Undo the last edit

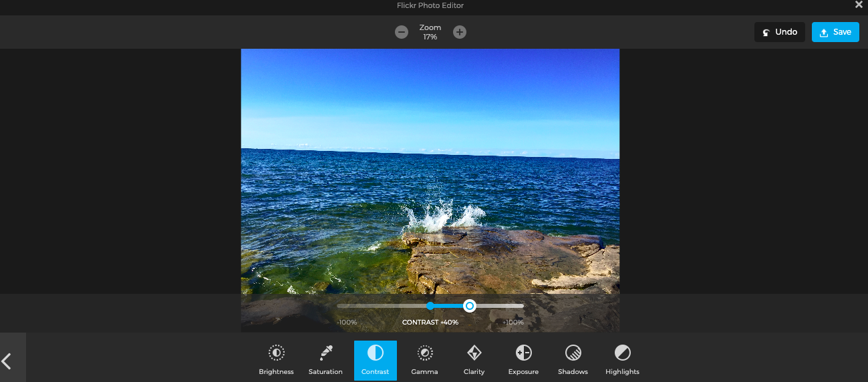point(779,32)
